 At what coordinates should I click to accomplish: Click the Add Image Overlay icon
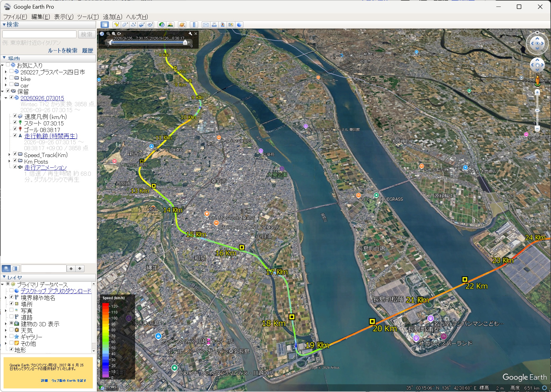click(142, 25)
